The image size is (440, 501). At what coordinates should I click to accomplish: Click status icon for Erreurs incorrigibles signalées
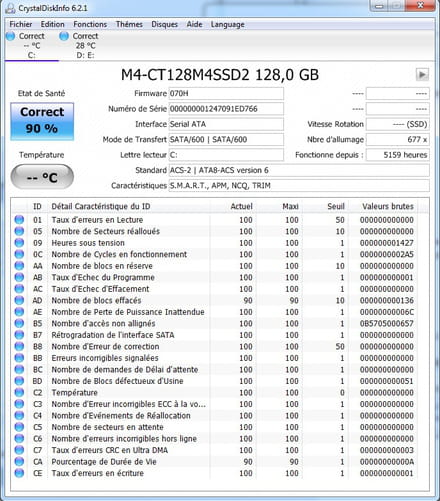tap(19, 358)
